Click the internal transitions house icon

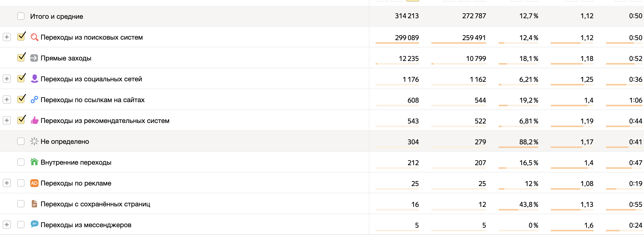(x=34, y=162)
